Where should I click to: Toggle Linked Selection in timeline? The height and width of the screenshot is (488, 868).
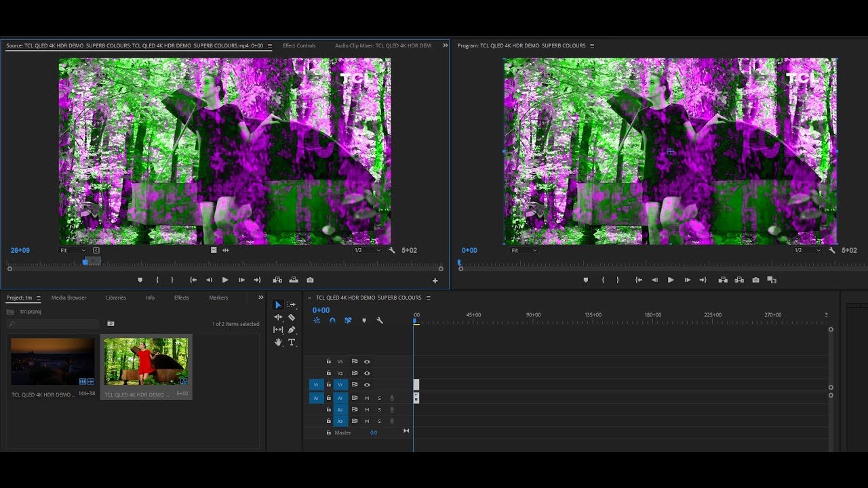pos(348,321)
